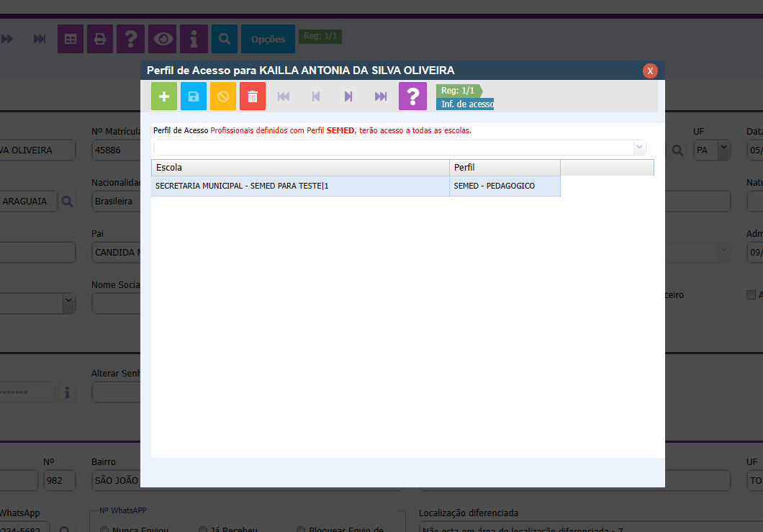This screenshot has height=532, width=763.
Task: Click the Opções button
Action: 268,39
